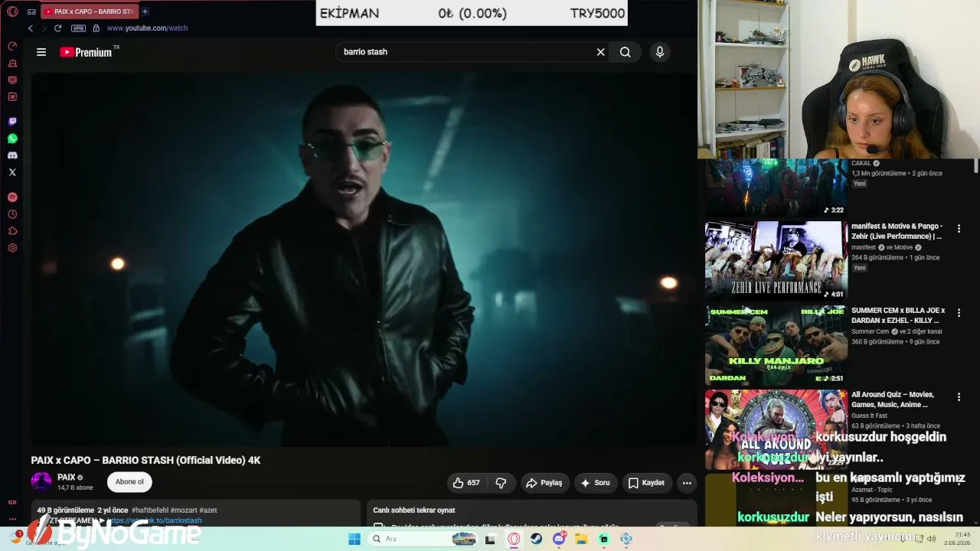Focus the address bar showing youtube.com/watch
Viewport: 980px width, 551px height.
(x=147, y=28)
